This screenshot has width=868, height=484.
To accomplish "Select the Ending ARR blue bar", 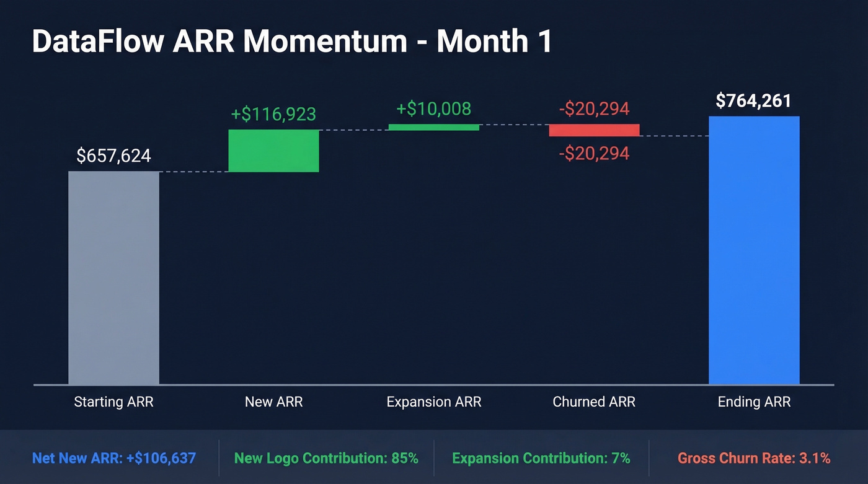I will coord(754,248).
